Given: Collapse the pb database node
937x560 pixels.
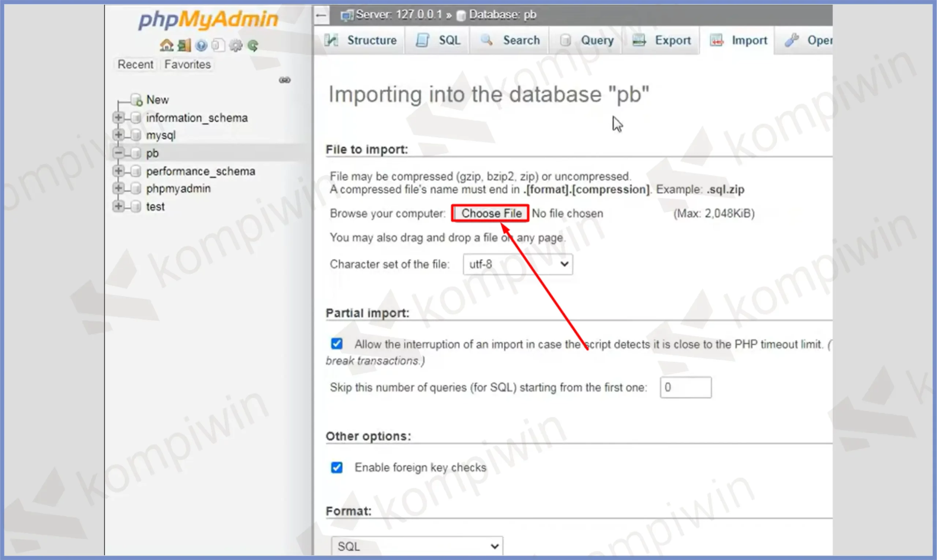Looking at the screenshot, I should [118, 153].
